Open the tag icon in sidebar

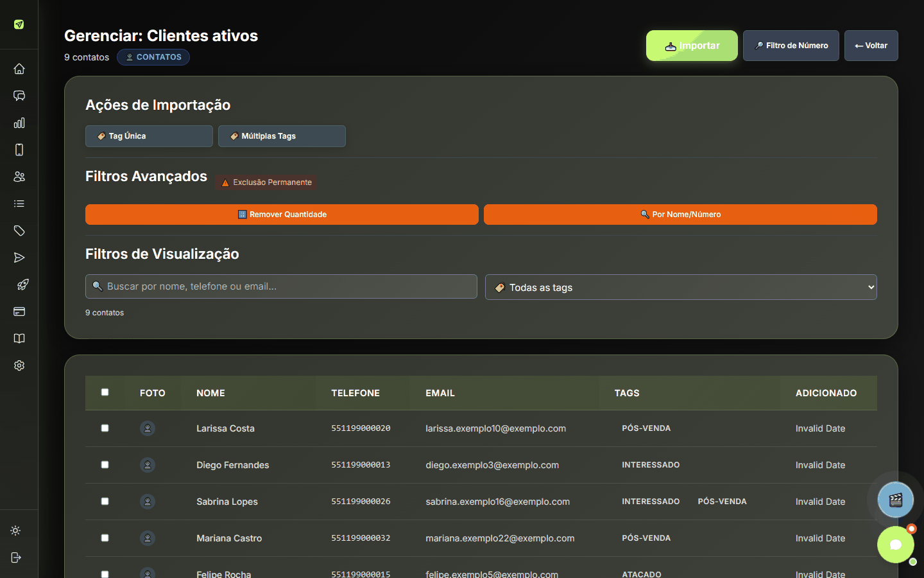19,231
